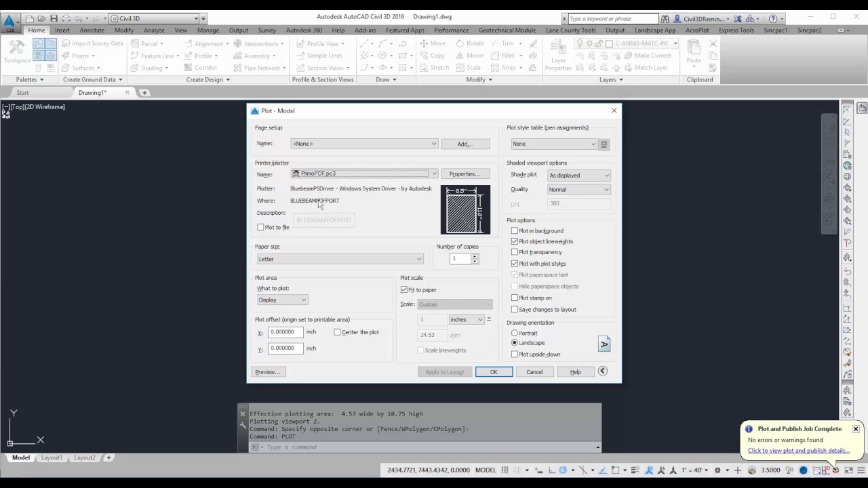Open the Civil 3D workspace dropdown

point(154,18)
